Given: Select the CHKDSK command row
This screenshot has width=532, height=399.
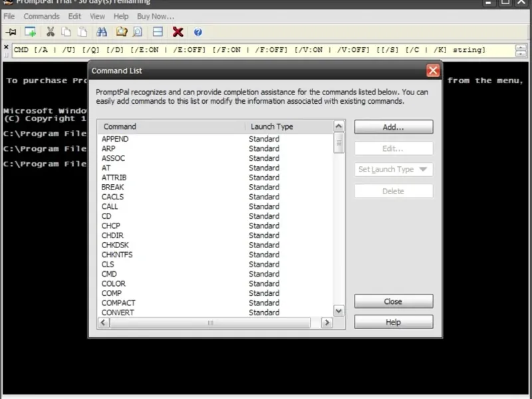Looking at the screenshot, I should (215, 245).
